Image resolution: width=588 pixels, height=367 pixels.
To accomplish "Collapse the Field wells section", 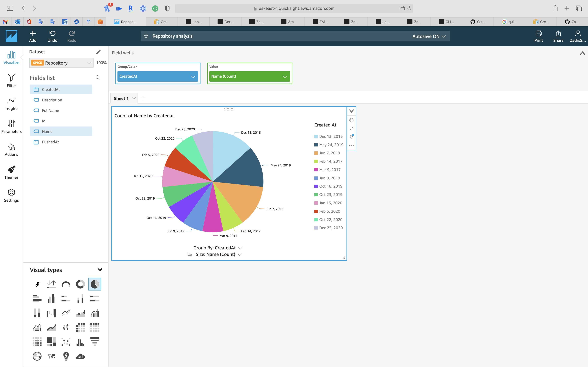I will [582, 53].
